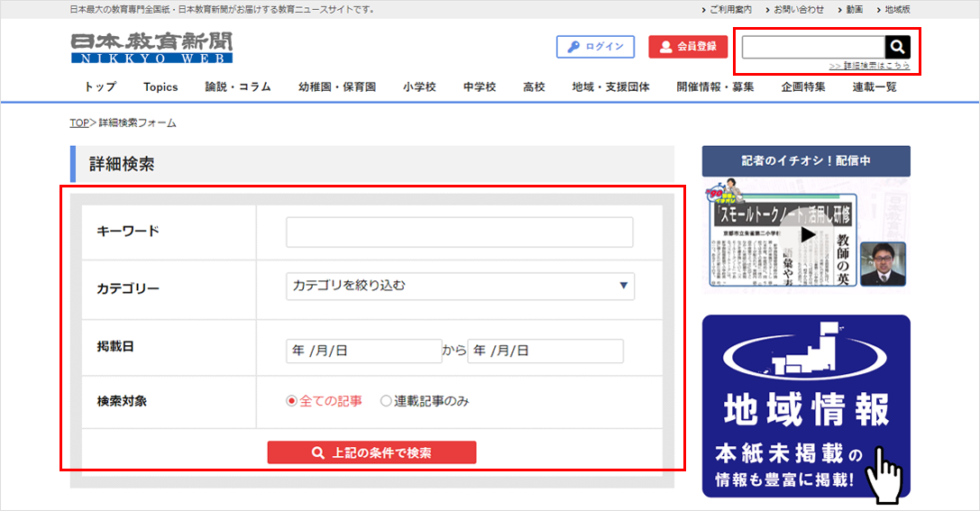Open the 地域情報 regional information banner
Viewport: 980px width, 511px height.
point(806,406)
